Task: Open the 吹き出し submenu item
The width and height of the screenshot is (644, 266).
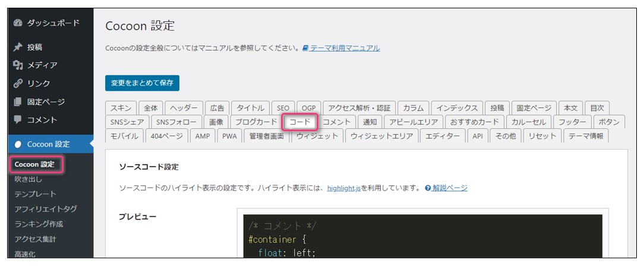Action: (x=29, y=179)
